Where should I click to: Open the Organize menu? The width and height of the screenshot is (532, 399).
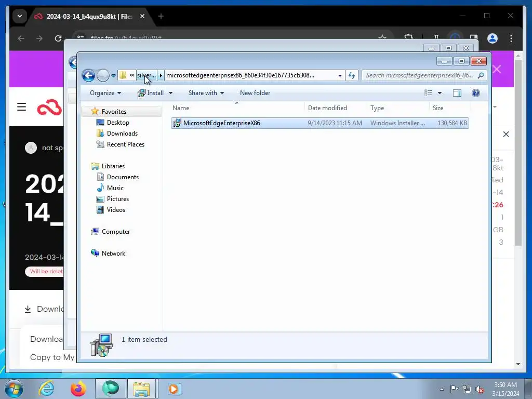point(105,93)
